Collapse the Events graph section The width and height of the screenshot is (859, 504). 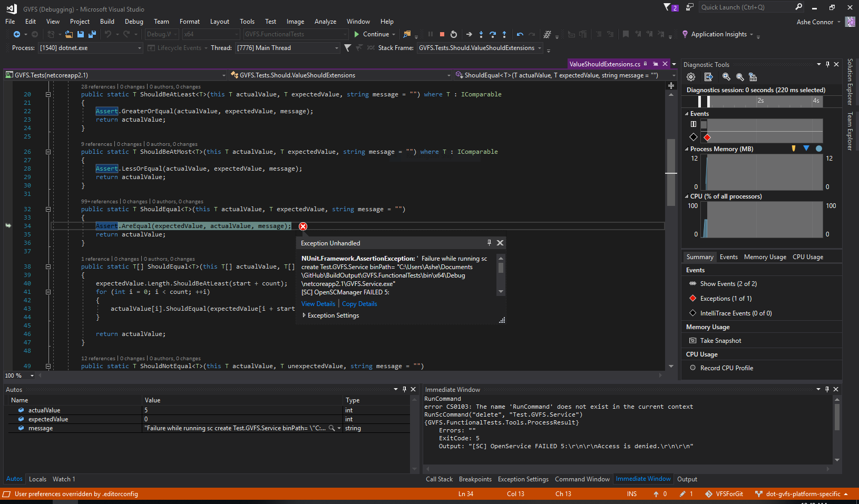click(x=687, y=114)
